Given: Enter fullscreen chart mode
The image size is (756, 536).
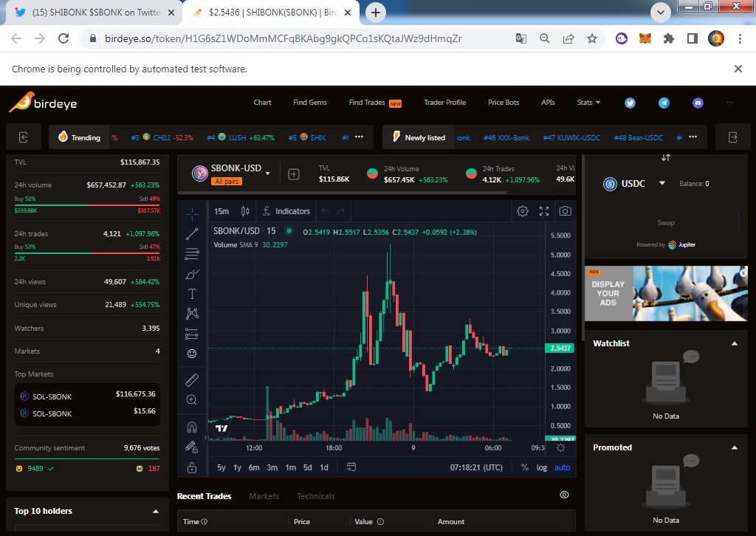Looking at the screenshot, I should 544,211.
